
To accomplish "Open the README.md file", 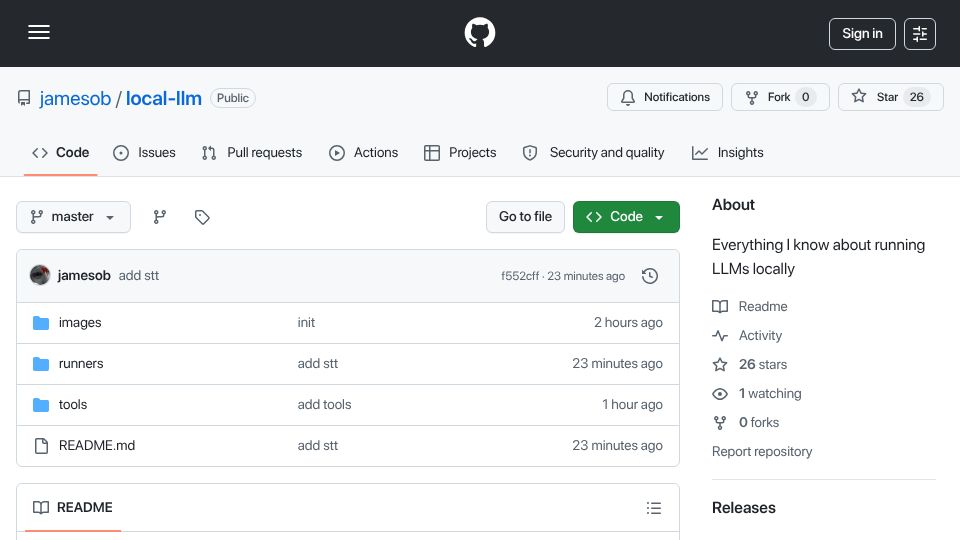I will pos(97,446).
